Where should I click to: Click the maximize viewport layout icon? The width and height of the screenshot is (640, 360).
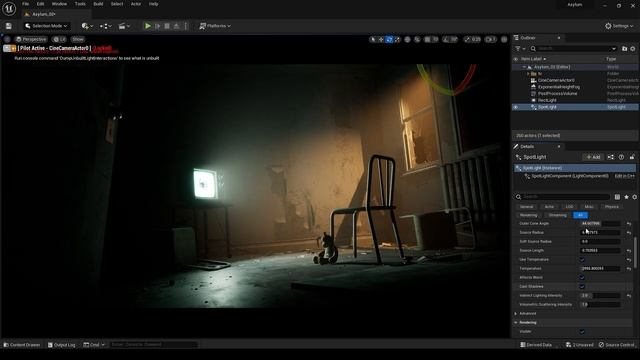[504, 39]
